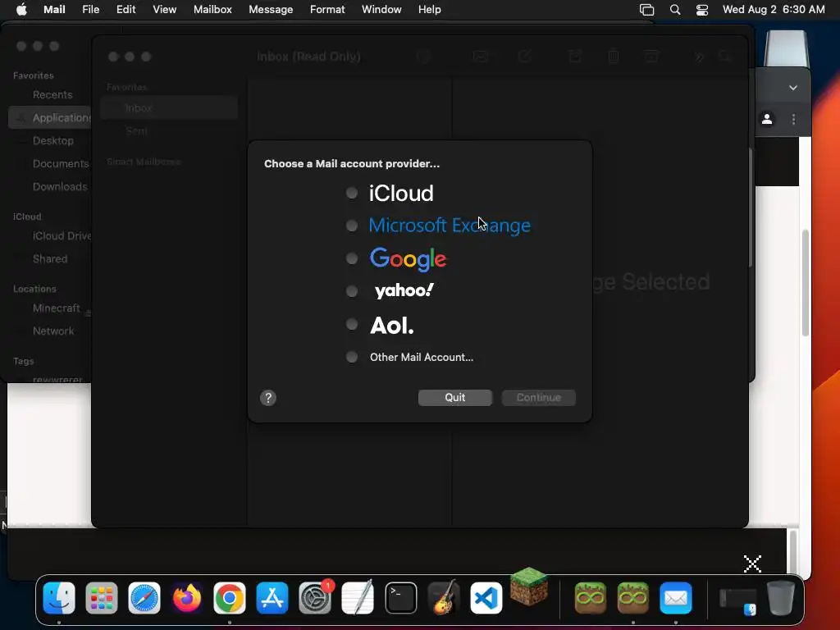Viewport: 840px width, 630px height.
Task: Open Visual Studio Code from the dock
Action: (486, 598)
